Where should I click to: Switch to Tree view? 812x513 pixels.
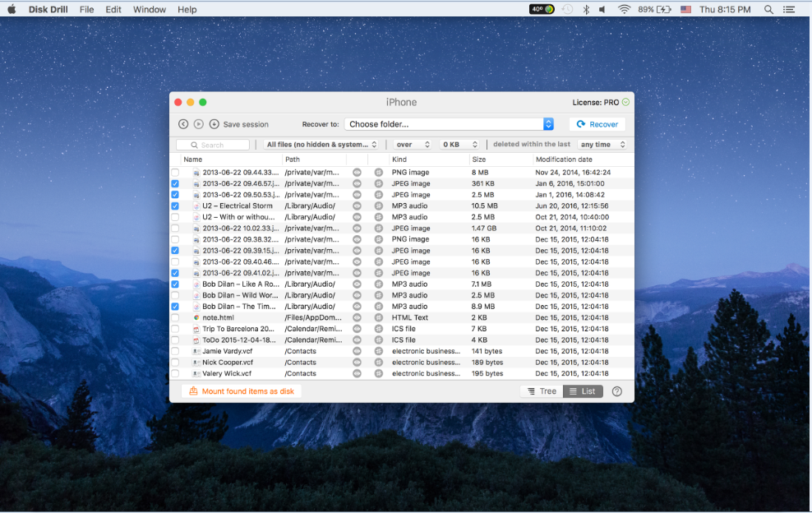point(542,391)
